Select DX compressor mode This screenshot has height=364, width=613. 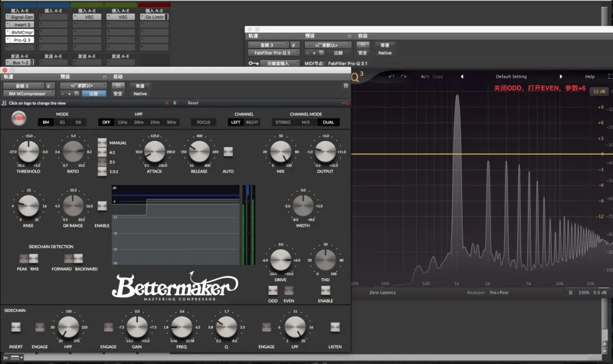(78, 122)
